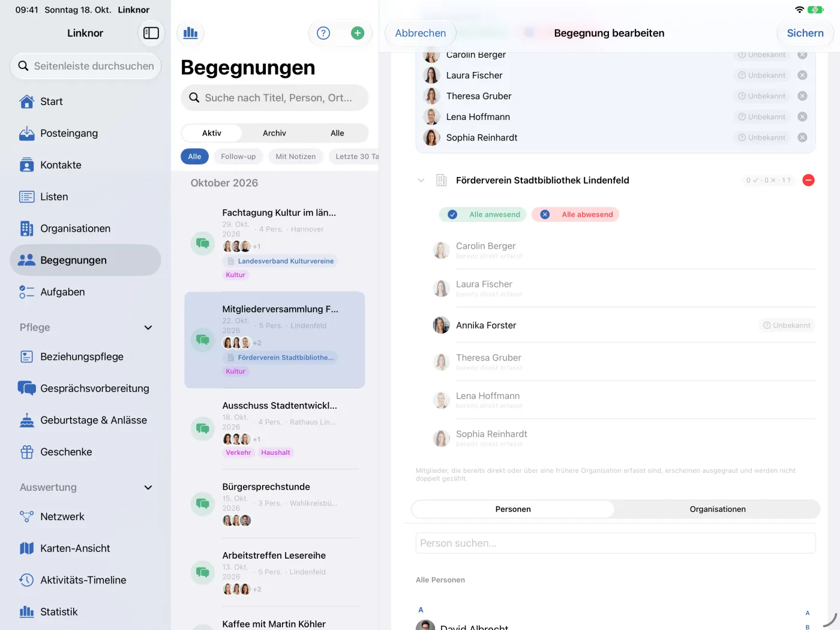This screenshot has width=840, height=630.
Task: Save the encounter with Sichern
Action: pos(805,33)
